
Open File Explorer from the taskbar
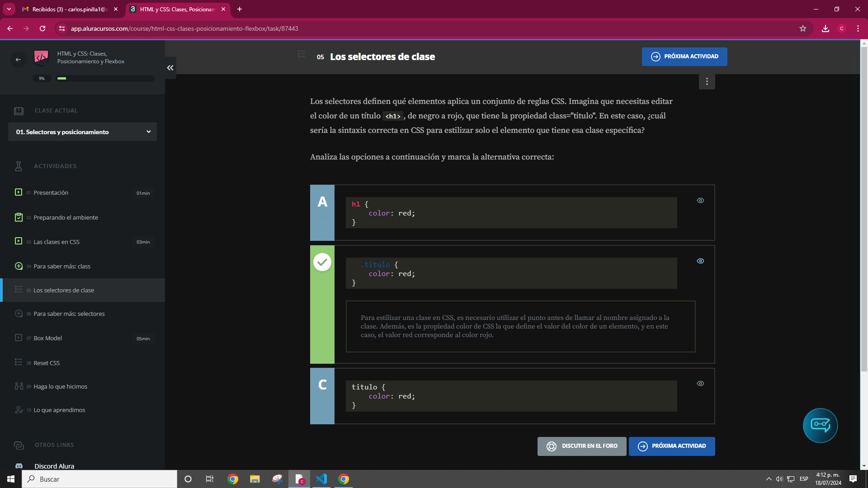[x=255, y=479]
